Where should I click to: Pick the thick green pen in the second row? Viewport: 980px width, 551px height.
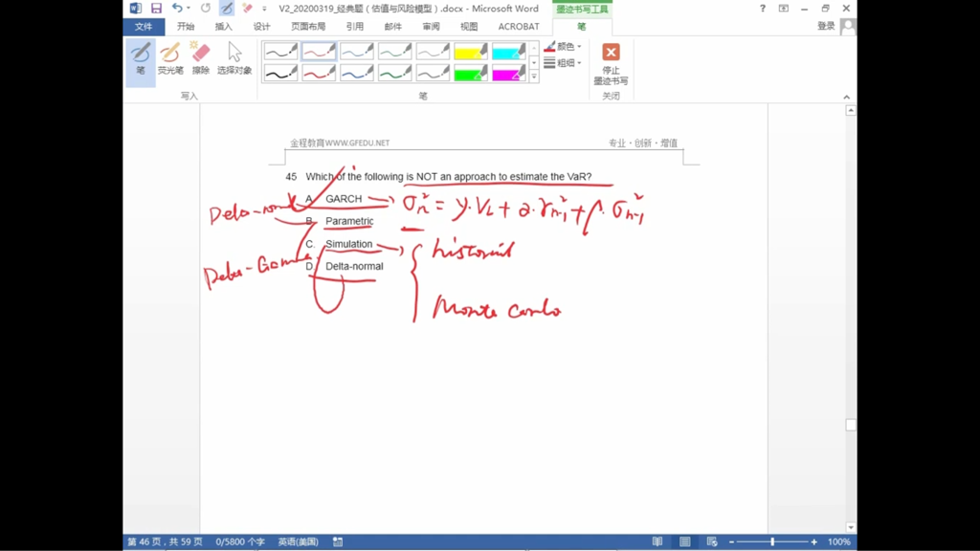point(395,74)
